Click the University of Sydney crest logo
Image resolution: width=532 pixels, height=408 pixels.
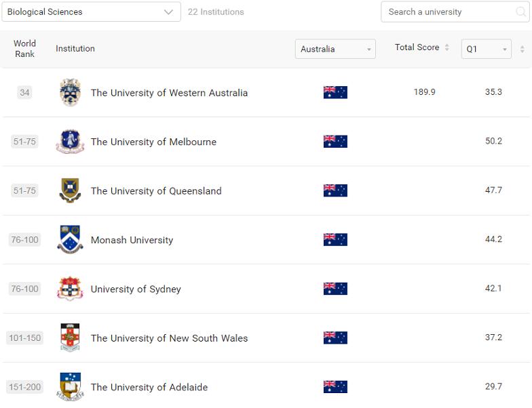click(x=70, y=289)
